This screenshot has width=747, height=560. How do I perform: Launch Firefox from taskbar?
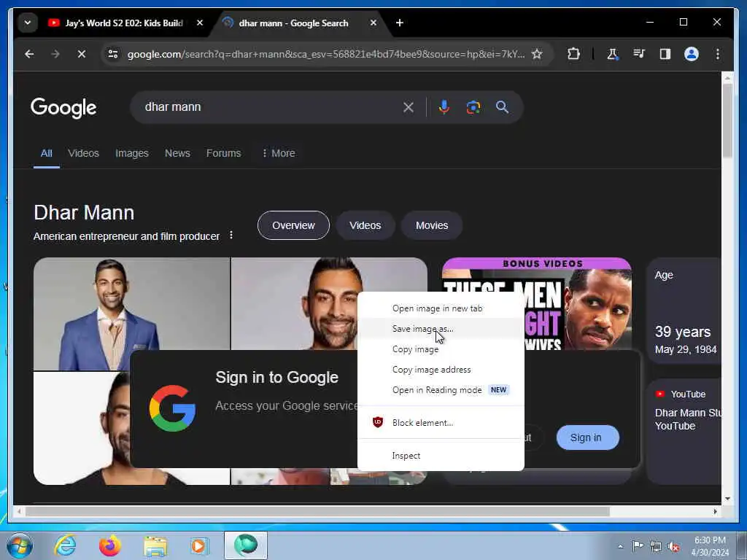pyautogui.click(x=110, y=545)
